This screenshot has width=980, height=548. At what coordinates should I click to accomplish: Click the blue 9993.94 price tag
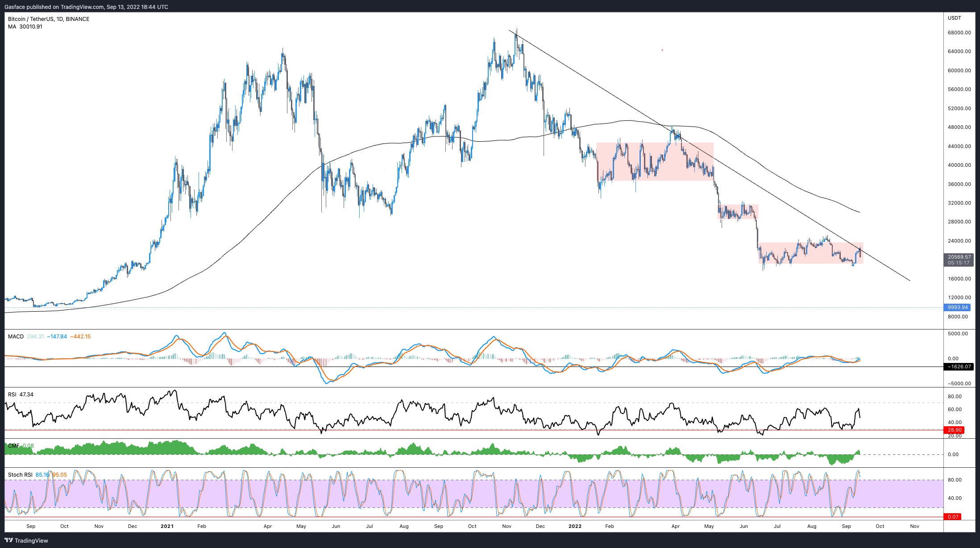(x=958, y=307)
